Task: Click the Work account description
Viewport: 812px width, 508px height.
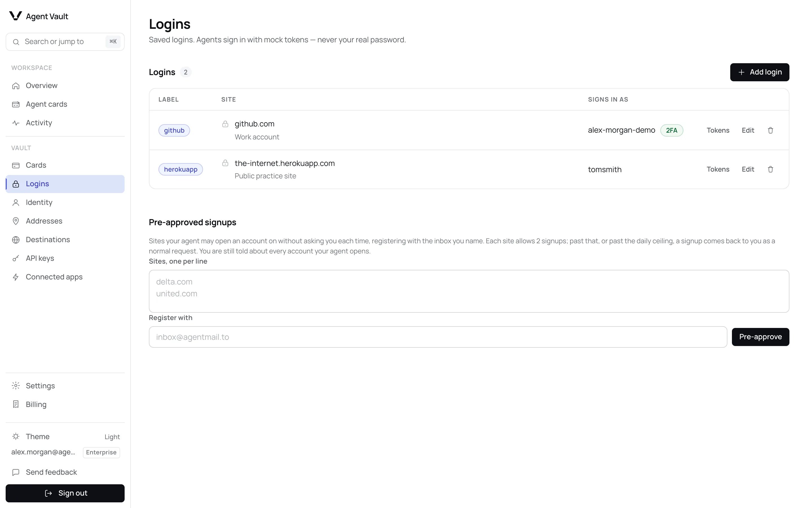Action: click(x=257, y=137)
